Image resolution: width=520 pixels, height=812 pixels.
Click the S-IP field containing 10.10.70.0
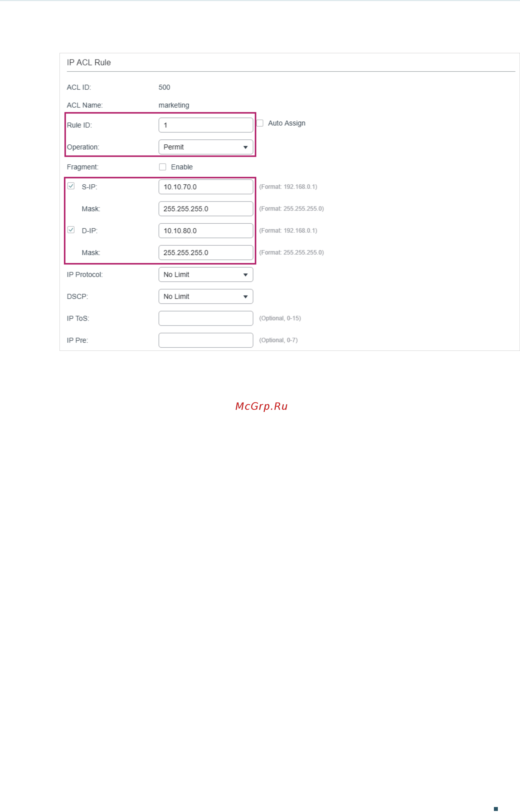(206, 187)
